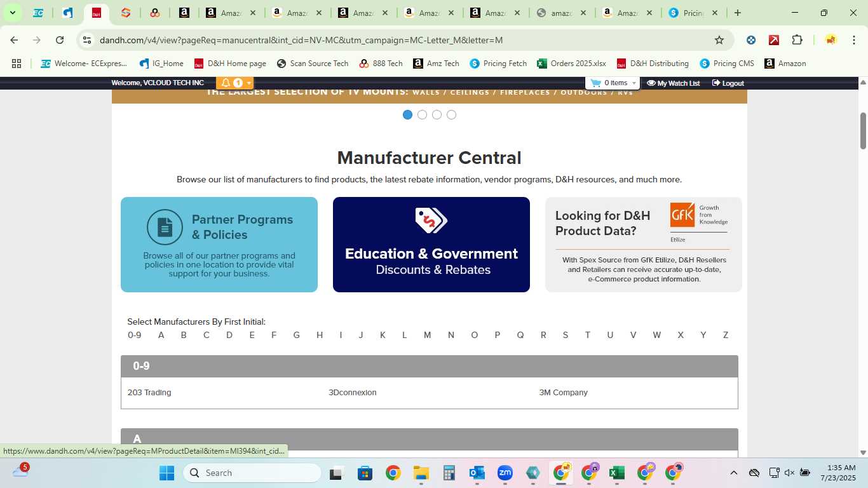Open the IG_Home bookmark

161,64
